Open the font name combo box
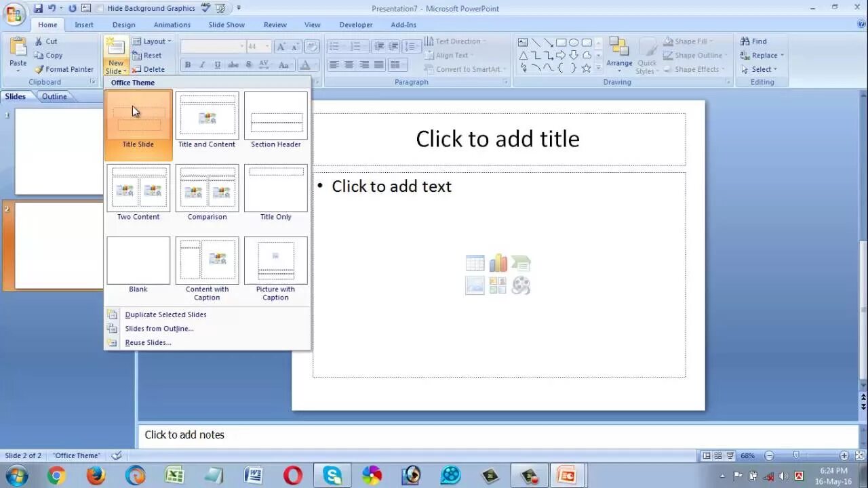 [x=213, y=47]
